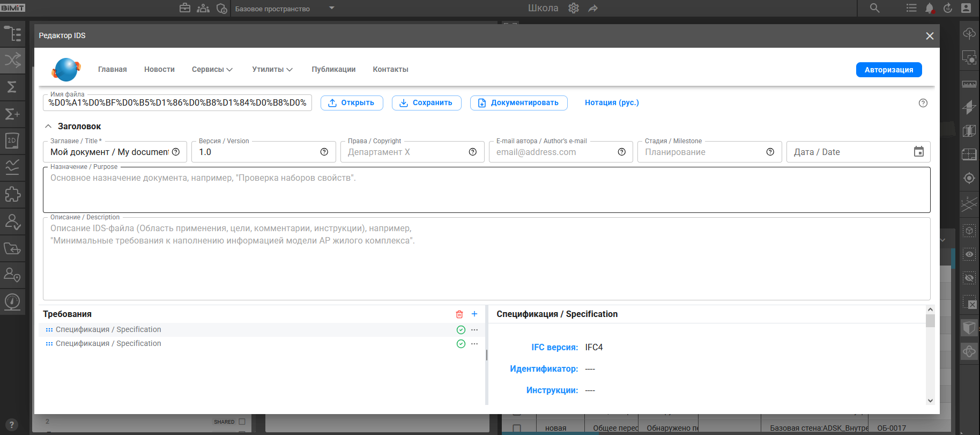Open the sigma-plus sidebar tool

pyautogui.click(x=12, y=114)
